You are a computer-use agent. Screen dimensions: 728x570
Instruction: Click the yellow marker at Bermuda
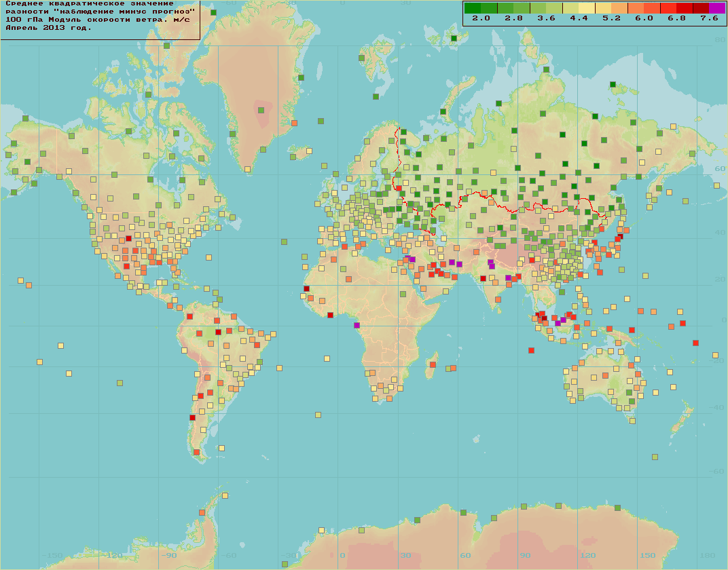[x=209, y=257]
